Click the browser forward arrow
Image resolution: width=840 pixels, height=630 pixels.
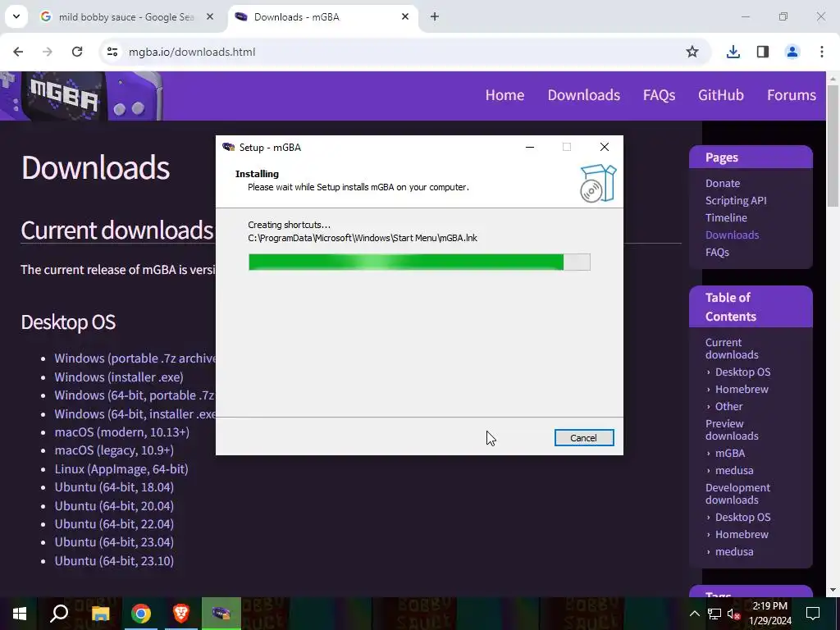(x=48, y=52)
